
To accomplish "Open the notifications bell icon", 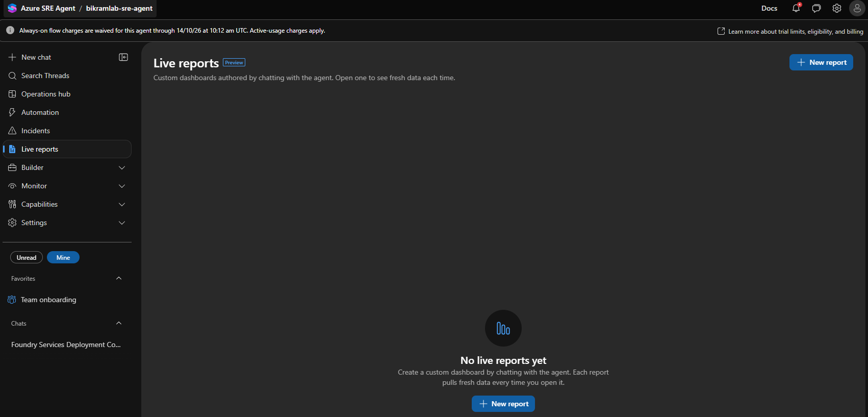I will (796, 8).
